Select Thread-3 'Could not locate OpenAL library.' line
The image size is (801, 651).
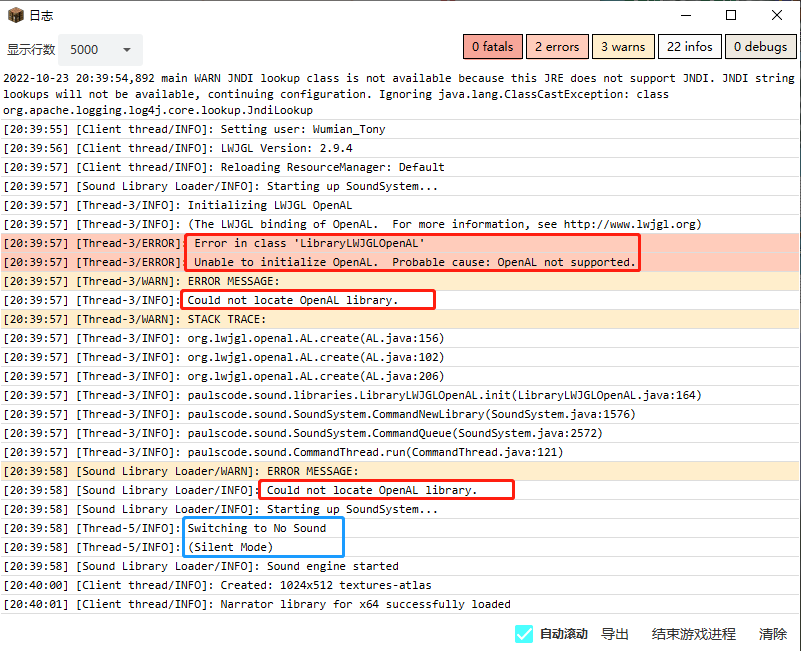coord(400,300)
